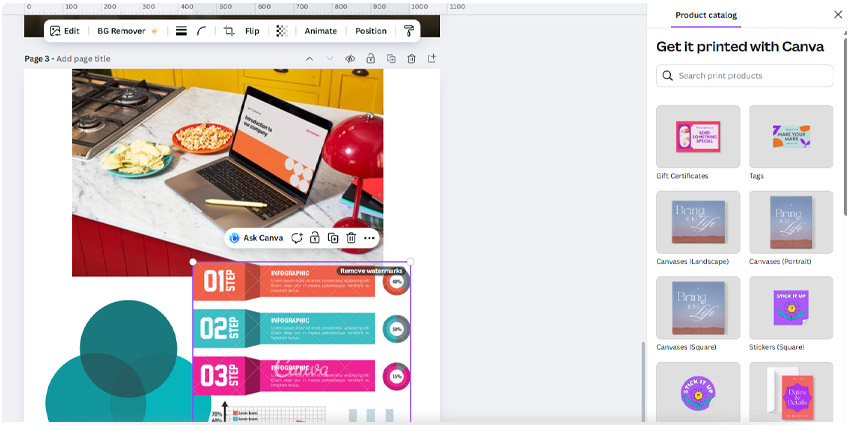Open border style lines icon
Viewport: 850px width, 431px height.
[182, 31]
